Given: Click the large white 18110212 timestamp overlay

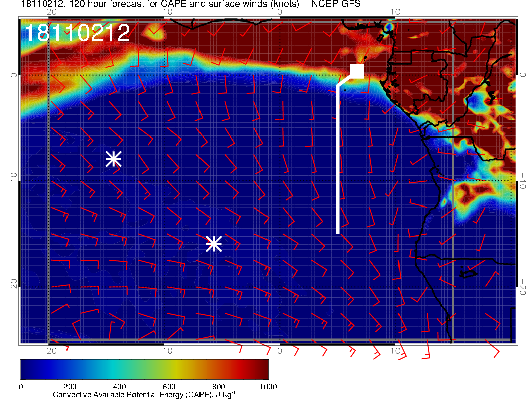Looking at the screenshot, I should pyautogui.click(x=77, y=33).
